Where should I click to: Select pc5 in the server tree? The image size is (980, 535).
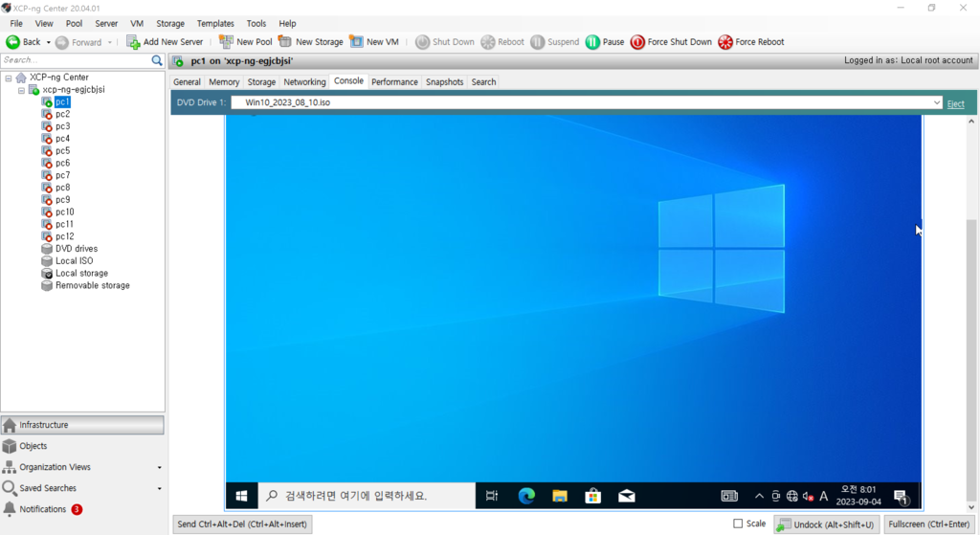[62, 151]
